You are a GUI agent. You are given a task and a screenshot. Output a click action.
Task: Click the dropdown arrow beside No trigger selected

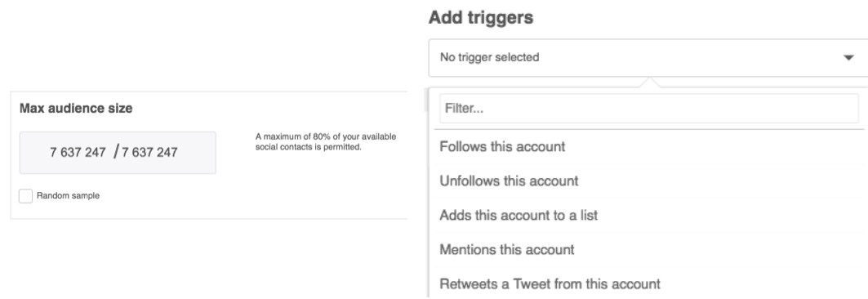(848, 57)
